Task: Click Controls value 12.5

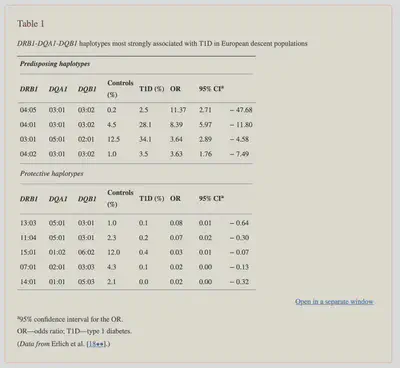Action: (x=114, y=139)
